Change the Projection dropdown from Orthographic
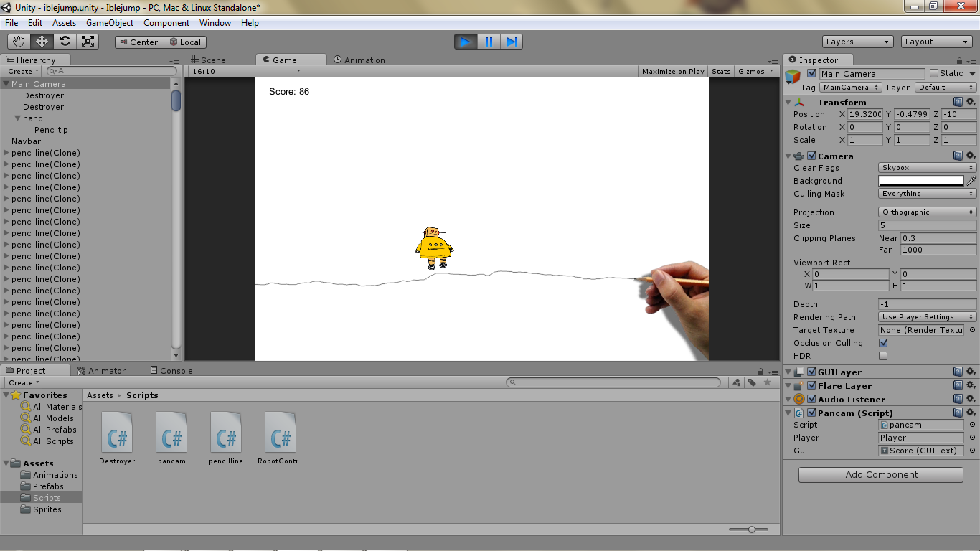Image resolution: width=980 pixels, height=551 pixels. (928, 212)
